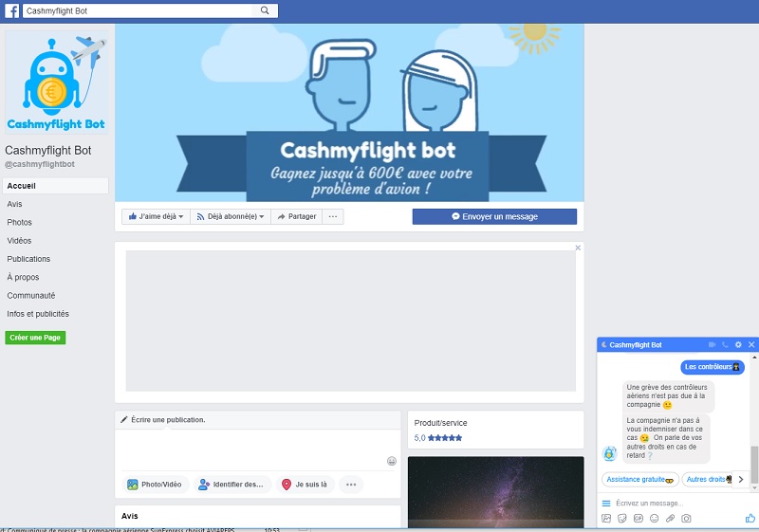This screenshot has height=532, width=759.
Task: Send a thumbs-up in the chat
Action: tap(750, 519)
